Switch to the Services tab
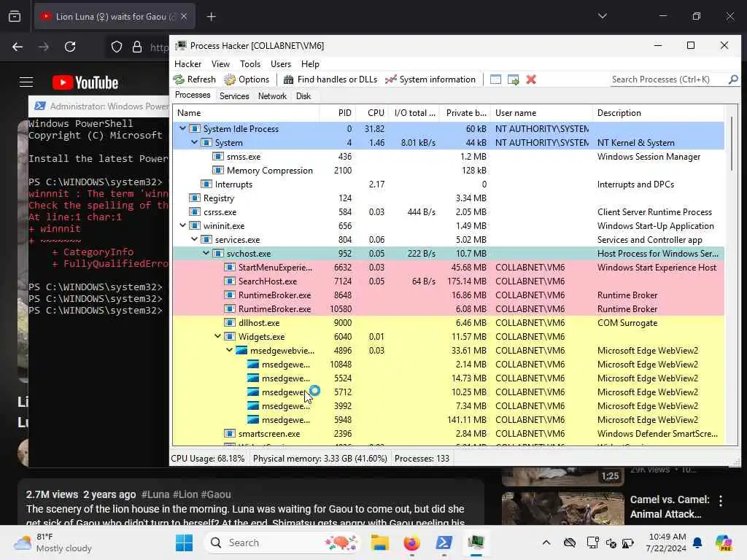 [x=234, y=96]
